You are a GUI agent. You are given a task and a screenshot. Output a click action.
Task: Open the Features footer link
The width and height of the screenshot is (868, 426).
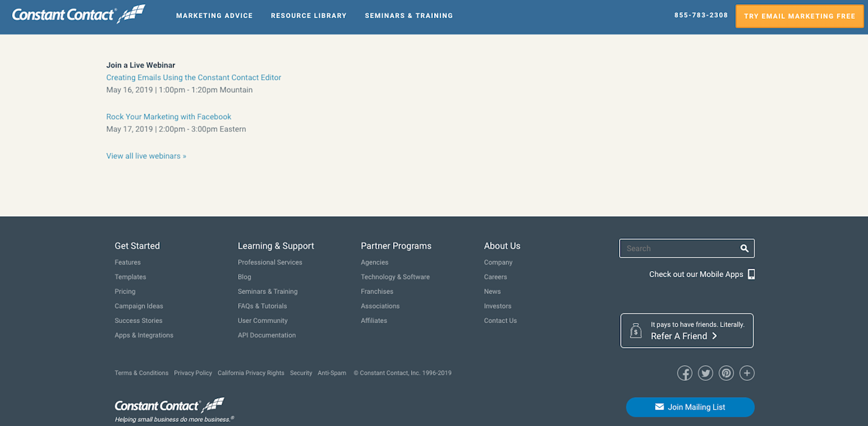point(128,263)
